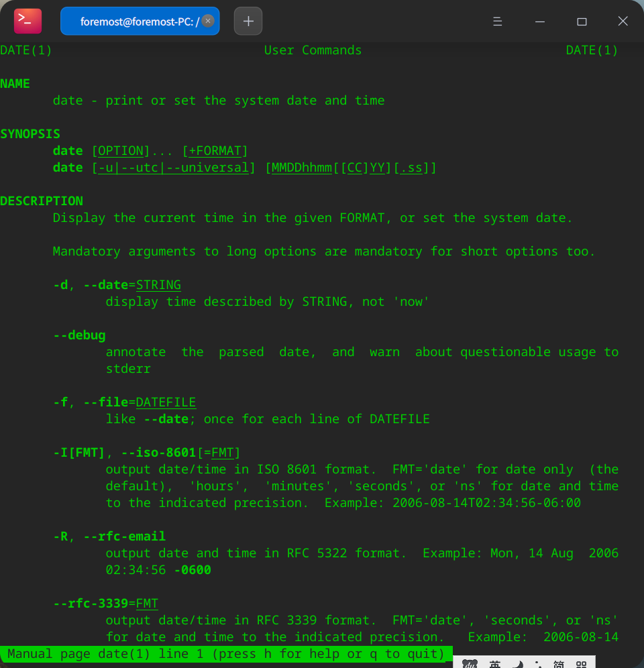The image size is (644, 668).
Task: Toggle English input via the 英 icon
Action: tap(495, 664)
